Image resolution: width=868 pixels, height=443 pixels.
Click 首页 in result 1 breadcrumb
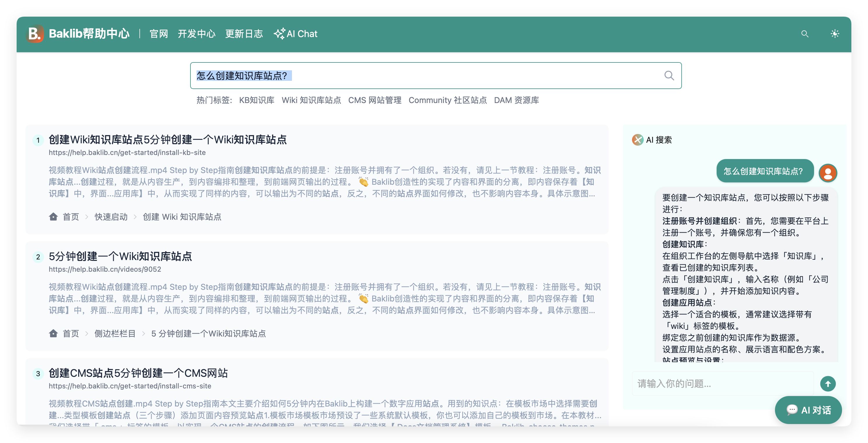click(x=71, y=217)
